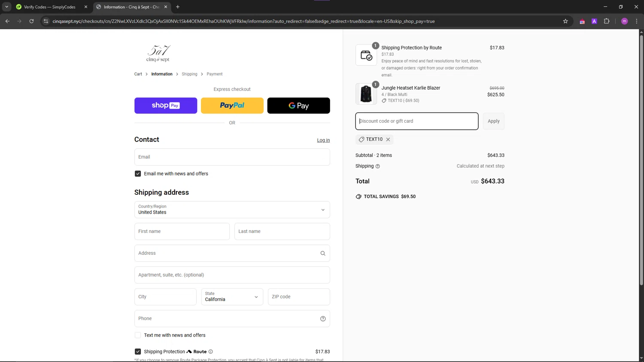The width and height of the screenshot is (644, 362).
Task: Focus the Address field
Action: coord(232,253)
